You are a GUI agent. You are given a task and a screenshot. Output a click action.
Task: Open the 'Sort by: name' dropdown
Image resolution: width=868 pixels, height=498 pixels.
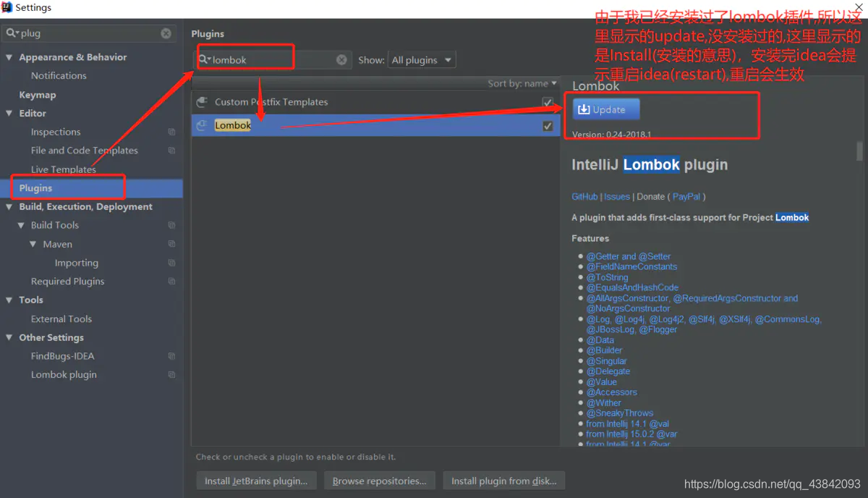tap(522, 84)
